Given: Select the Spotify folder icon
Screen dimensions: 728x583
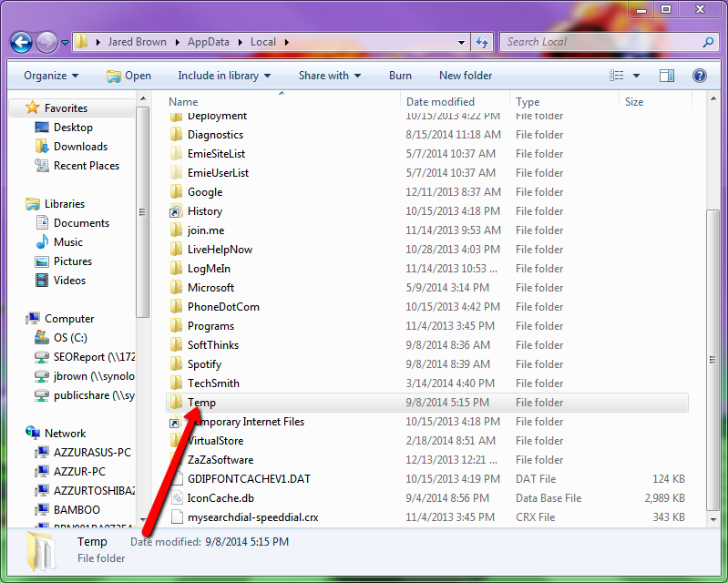Looking at the screenshot, I should (x=176, y=363).
